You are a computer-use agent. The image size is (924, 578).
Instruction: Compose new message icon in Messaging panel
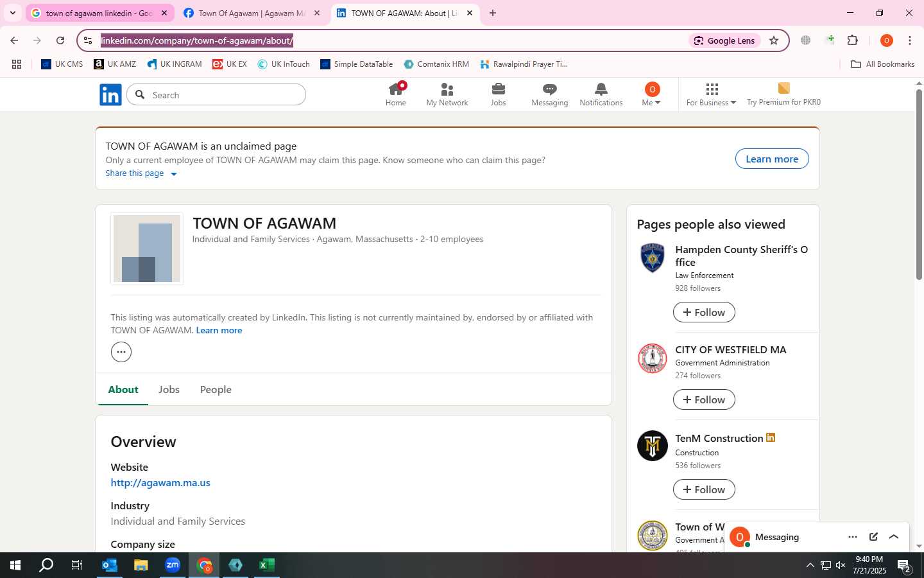[x=873, y=537]
